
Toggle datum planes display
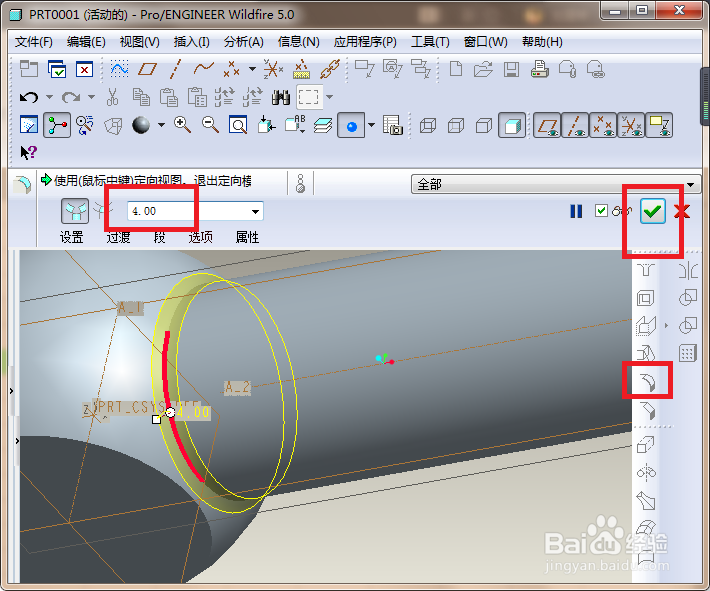click(547, 125)
